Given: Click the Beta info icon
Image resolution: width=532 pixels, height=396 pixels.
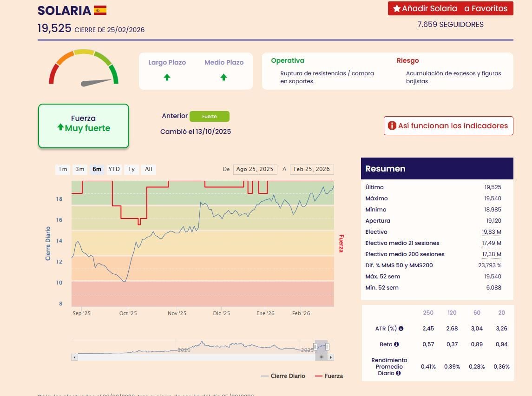Looking at the screenshot, I should point(396,344).
